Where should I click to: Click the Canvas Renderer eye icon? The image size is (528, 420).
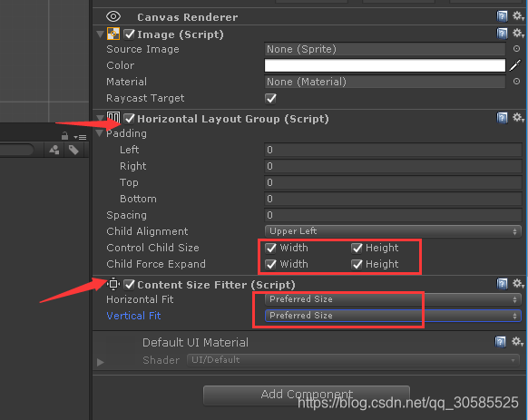[x=113, y=16]
